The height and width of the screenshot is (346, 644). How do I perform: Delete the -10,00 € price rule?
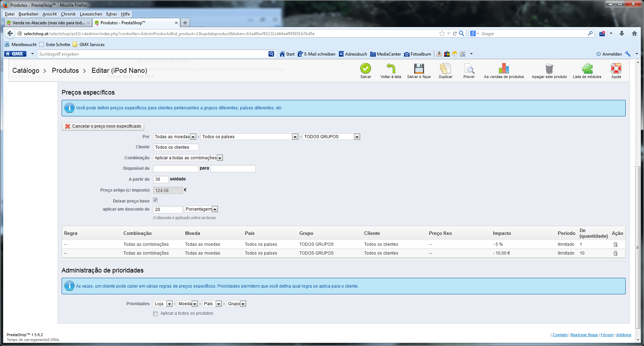click(615, 253)
